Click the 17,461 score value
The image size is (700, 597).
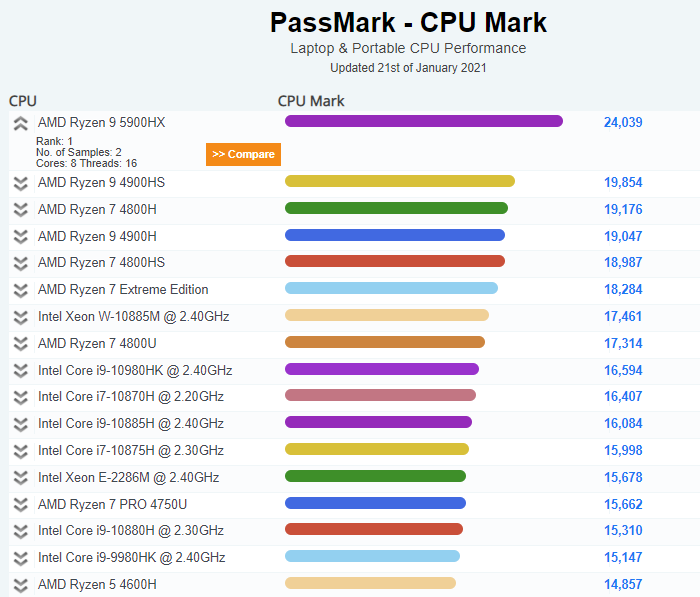pos(623,316)
